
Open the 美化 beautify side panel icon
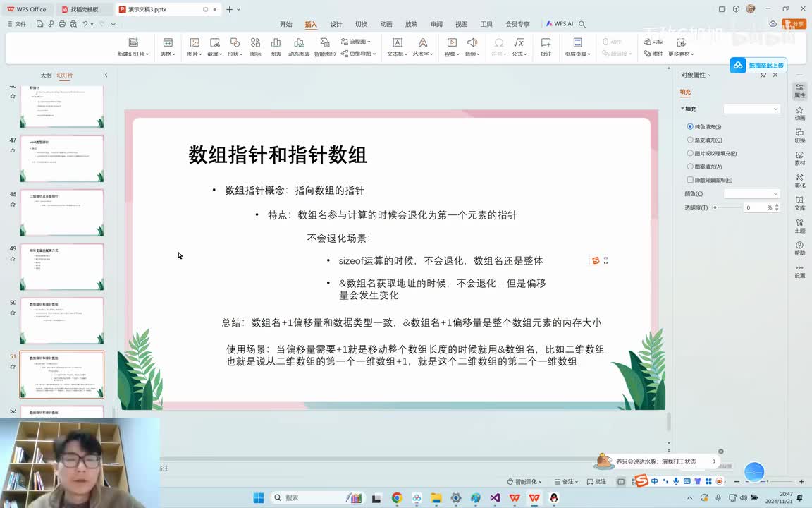(x=799, y=181)
